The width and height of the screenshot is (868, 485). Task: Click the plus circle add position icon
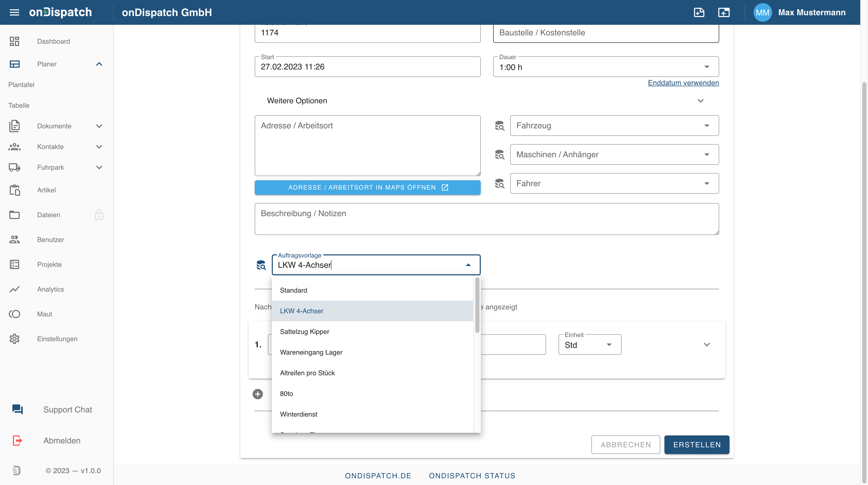[x=258, y=394]
